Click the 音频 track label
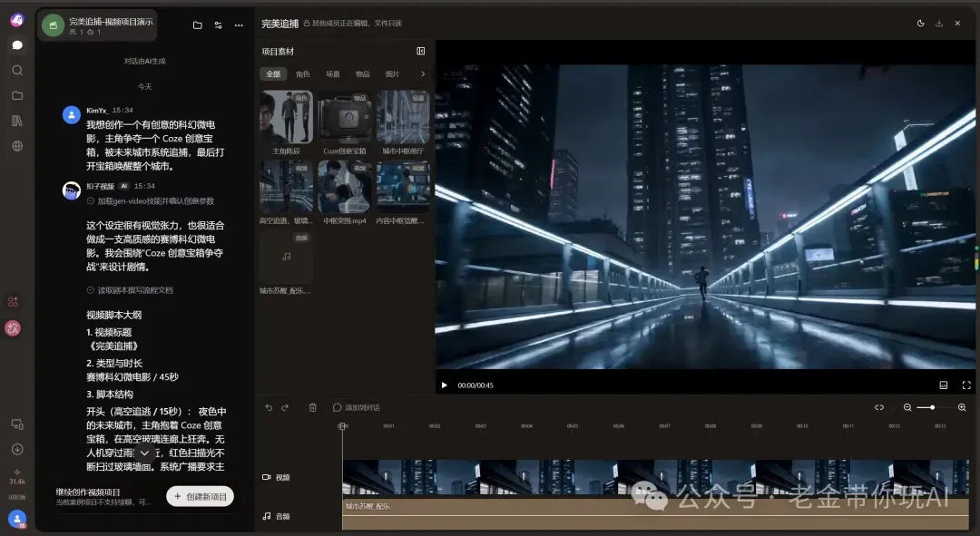 pos(276,516)
